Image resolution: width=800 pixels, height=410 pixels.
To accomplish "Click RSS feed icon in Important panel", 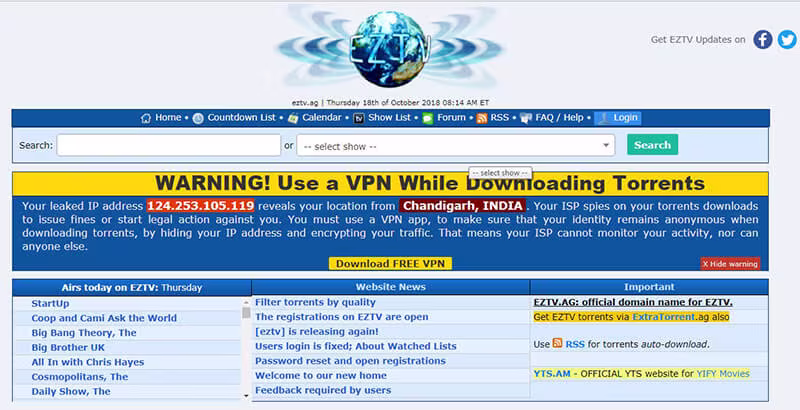I will tap(557, 343).
